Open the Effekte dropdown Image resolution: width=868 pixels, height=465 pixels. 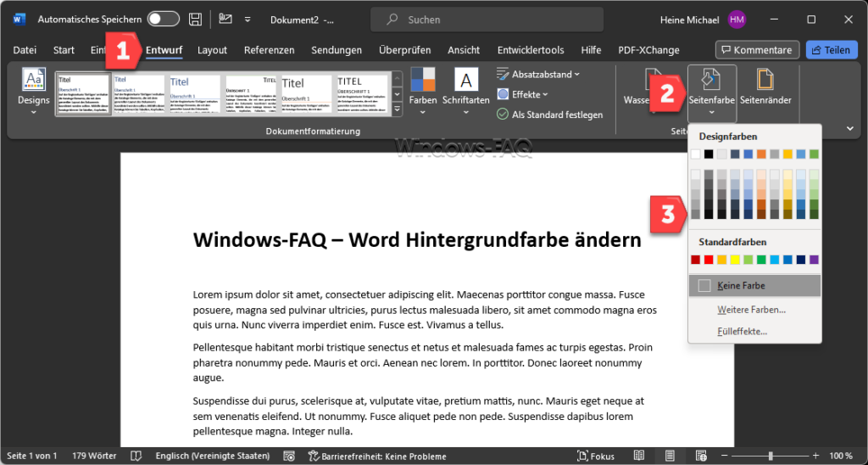point(522,94)
